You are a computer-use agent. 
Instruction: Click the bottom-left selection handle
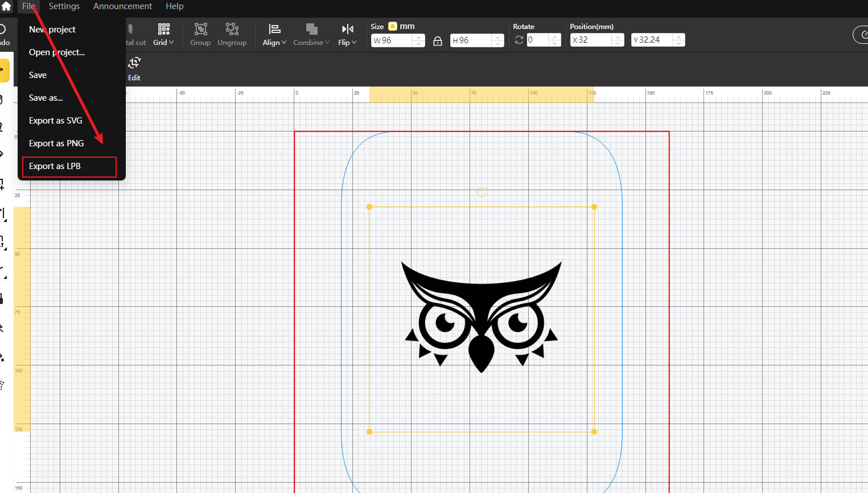[x=369, y=432]
